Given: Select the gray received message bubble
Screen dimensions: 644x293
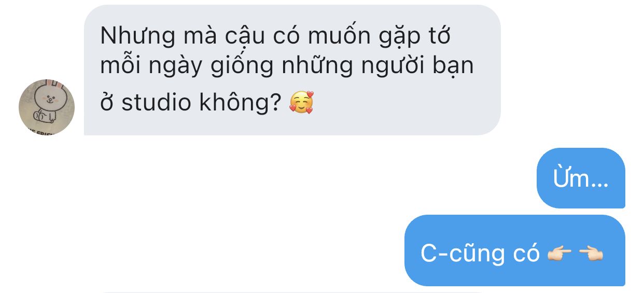Looking at the screenshot, I should [292, 70].
